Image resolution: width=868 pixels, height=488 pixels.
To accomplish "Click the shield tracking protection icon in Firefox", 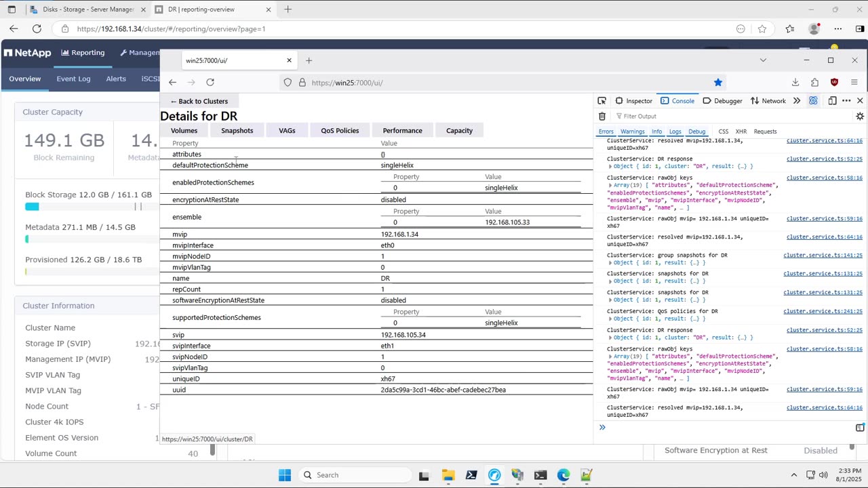I will [288, 82].
